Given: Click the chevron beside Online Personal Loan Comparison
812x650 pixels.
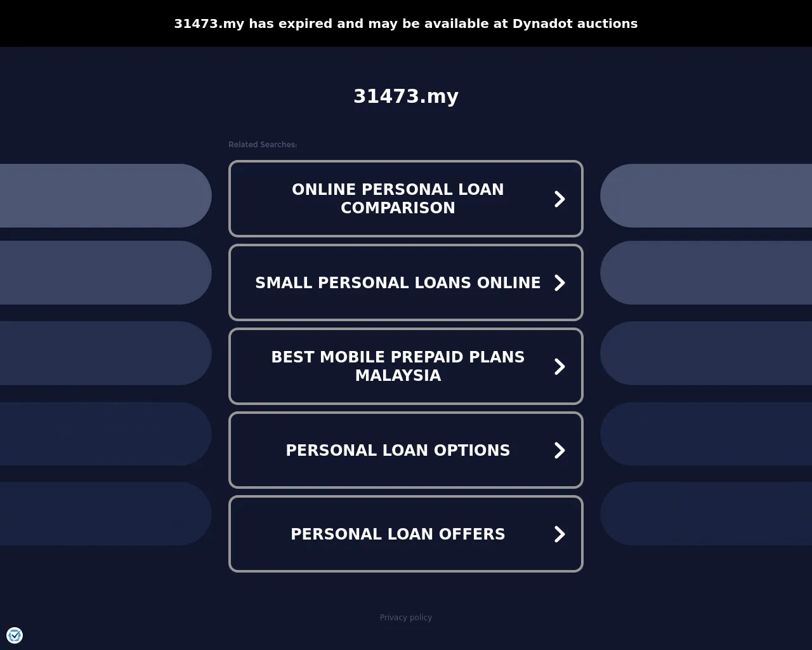Looking at the screenshot, I should click(560, 199).
